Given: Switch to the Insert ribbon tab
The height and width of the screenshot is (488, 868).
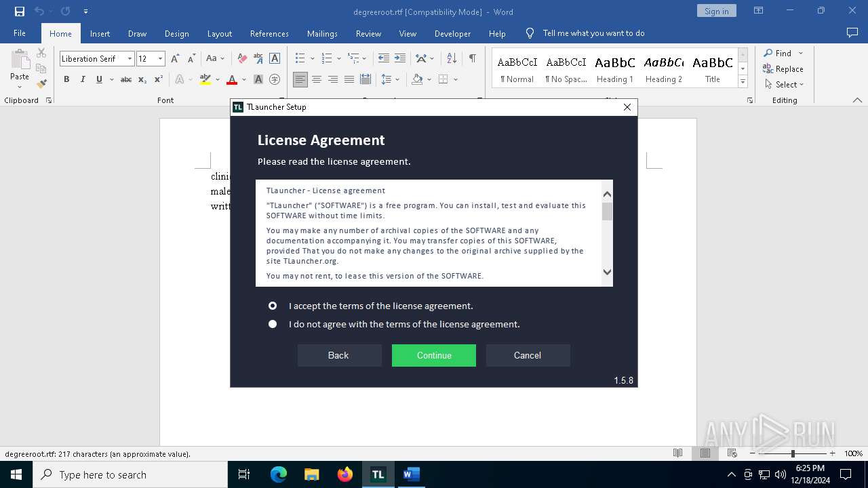Looking at the screenshot, I should (100, 33).
